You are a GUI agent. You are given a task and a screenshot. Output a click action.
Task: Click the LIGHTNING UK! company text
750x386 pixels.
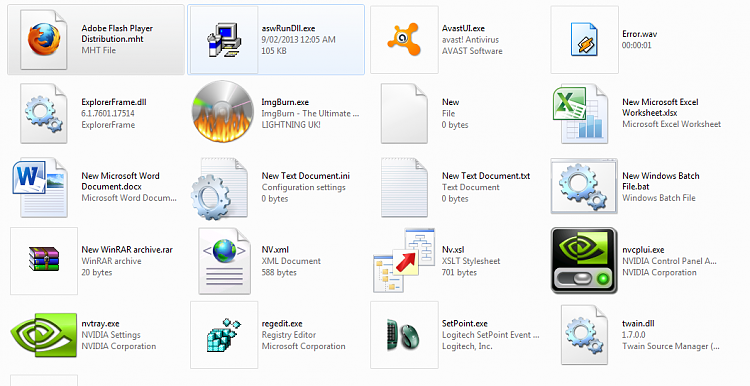(291, 125)
